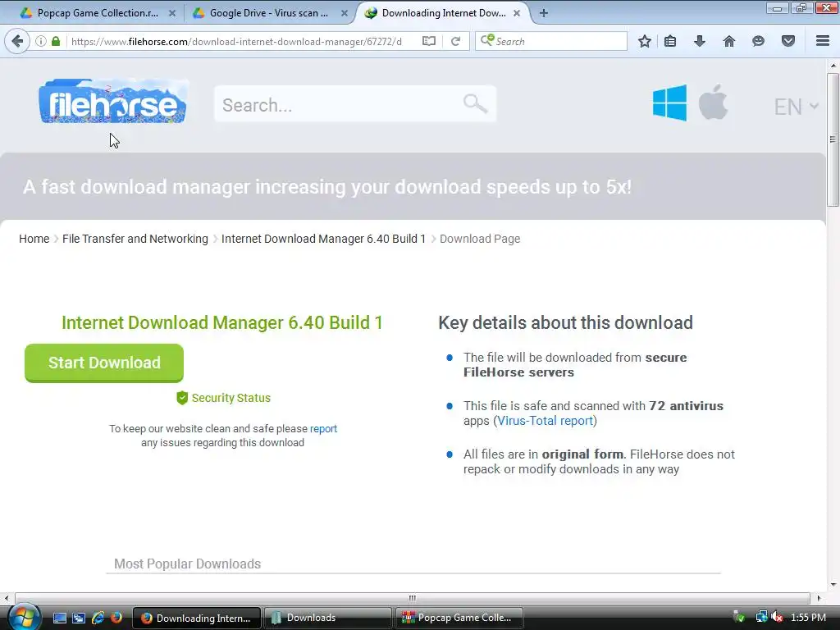The image size is (840, 630).
Task: Select Mac Apple platform icon
Action: [x=713, y=102]
